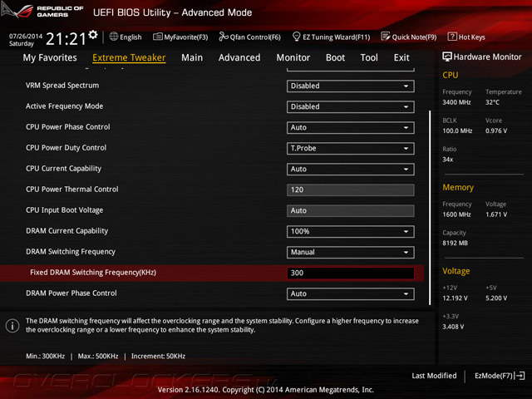The image size is (532, 399).
Task: Open the Tool tab
Action: pyautogui.click(x=369, y=57)
